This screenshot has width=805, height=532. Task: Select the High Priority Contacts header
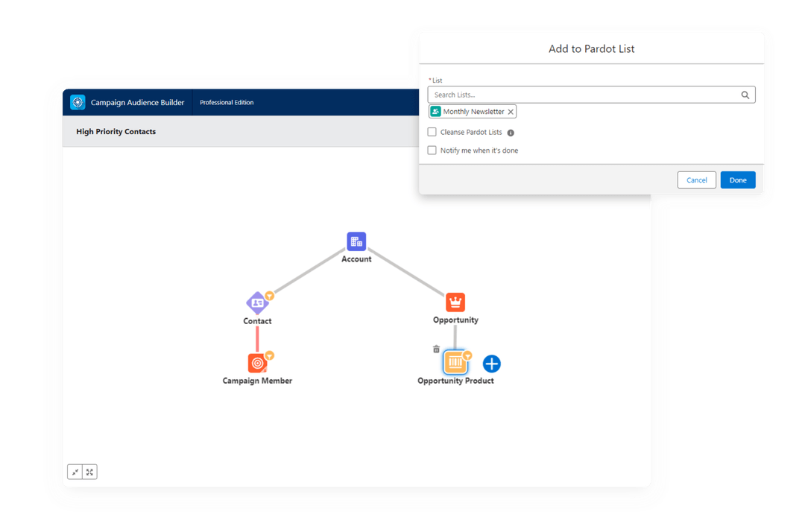pyautogui.click(x=116, y=131)
